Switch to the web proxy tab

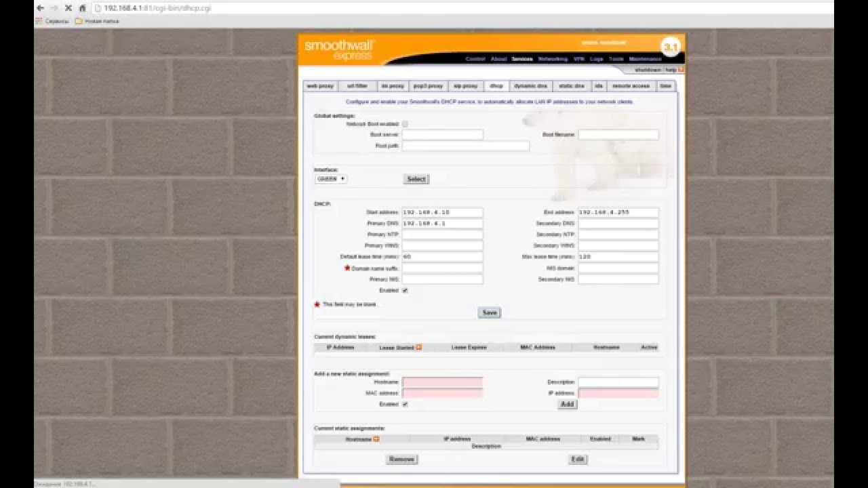coord(320,86)
